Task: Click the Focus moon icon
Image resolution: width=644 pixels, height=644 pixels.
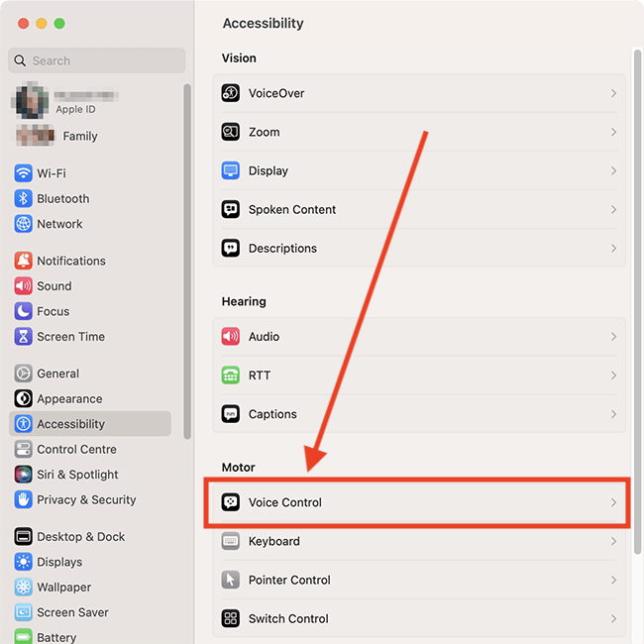Action: [24, 311]
